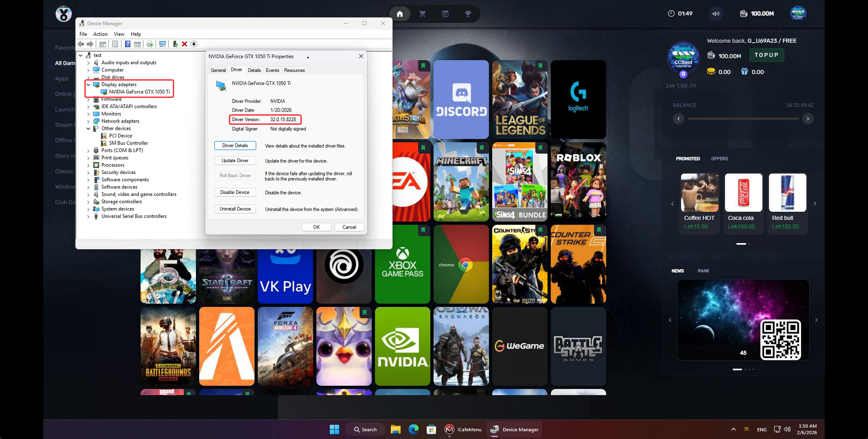Image resolution: width=868 pixels, height=439 pixels.
Task: Open the shopping cart icon in top bar
Action: [x=423, y=14]
